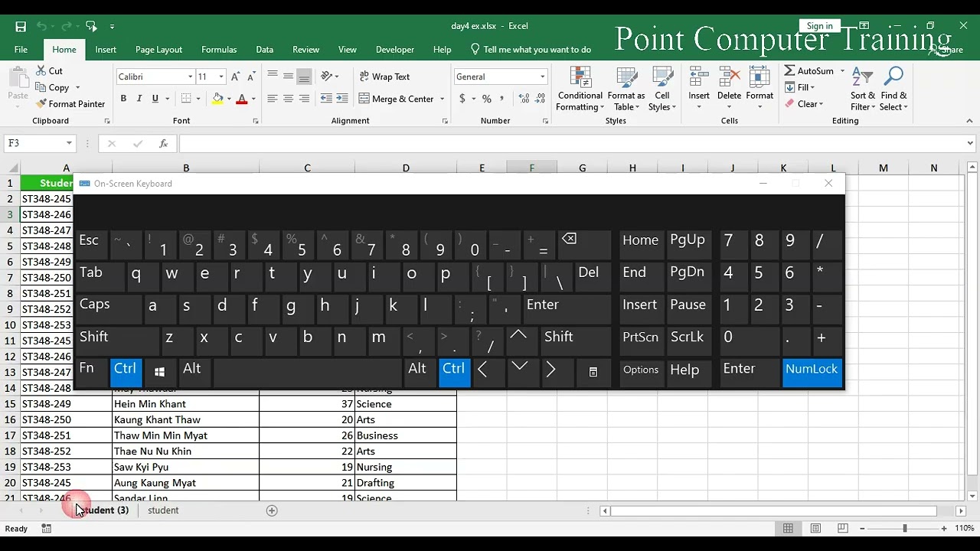Open Find & Select menu
Viewport: 980px width, 551px height.
coord(893,90)
